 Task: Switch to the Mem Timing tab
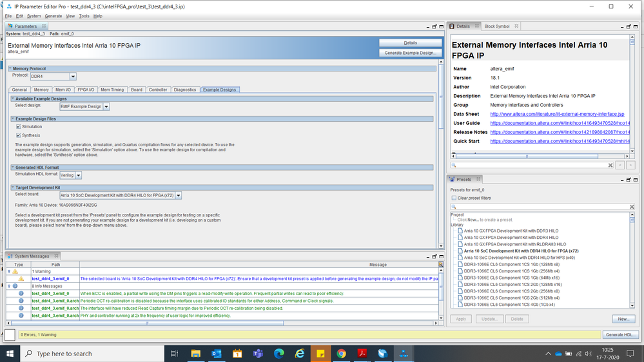click(x=112, y=90)
